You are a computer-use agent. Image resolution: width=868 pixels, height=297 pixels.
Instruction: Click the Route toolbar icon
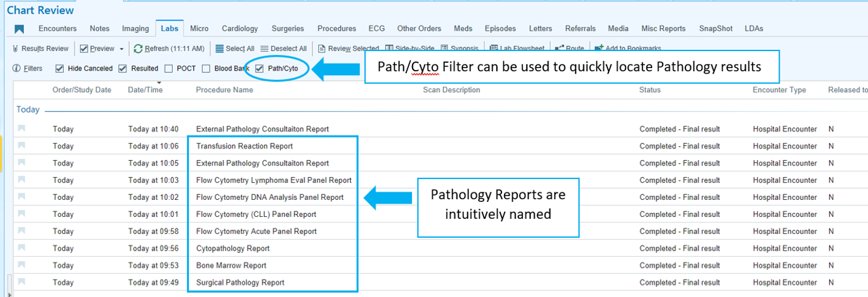(559, 48)
